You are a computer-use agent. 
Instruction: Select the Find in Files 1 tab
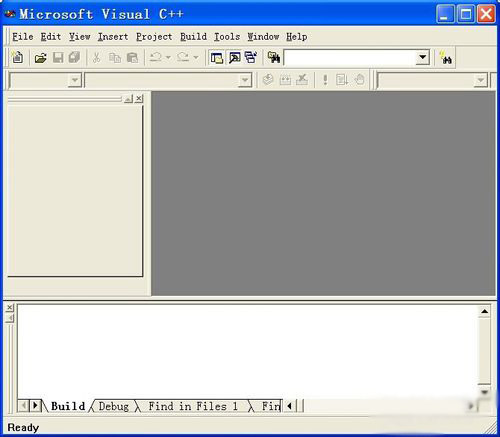pos(193,406)
